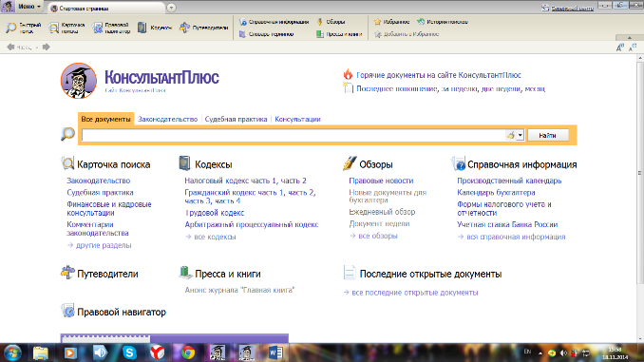Screen dimensions: 644x362
Task: Follow the другие разделы link
Action: (104, 245)
